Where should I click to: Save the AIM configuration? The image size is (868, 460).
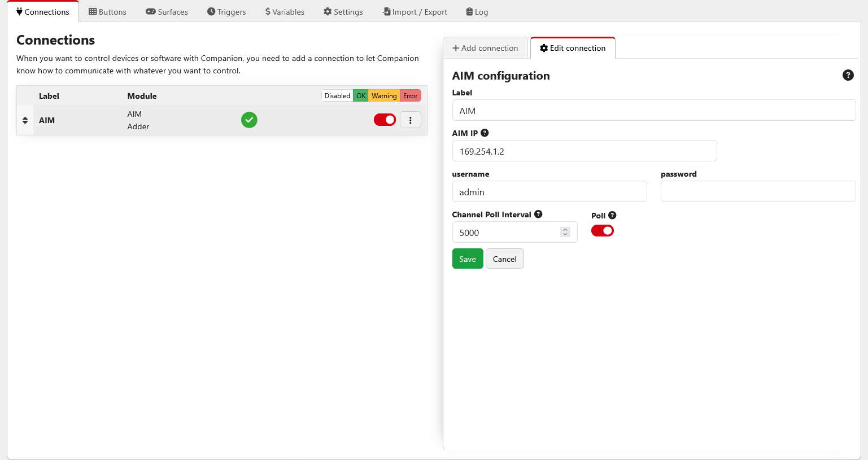[468, 259]
